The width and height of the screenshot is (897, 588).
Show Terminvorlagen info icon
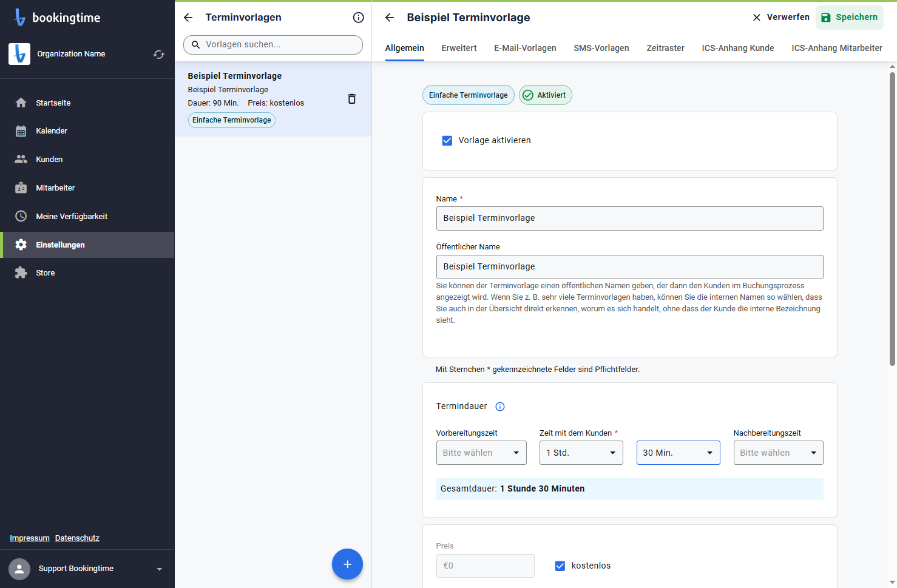359,18
